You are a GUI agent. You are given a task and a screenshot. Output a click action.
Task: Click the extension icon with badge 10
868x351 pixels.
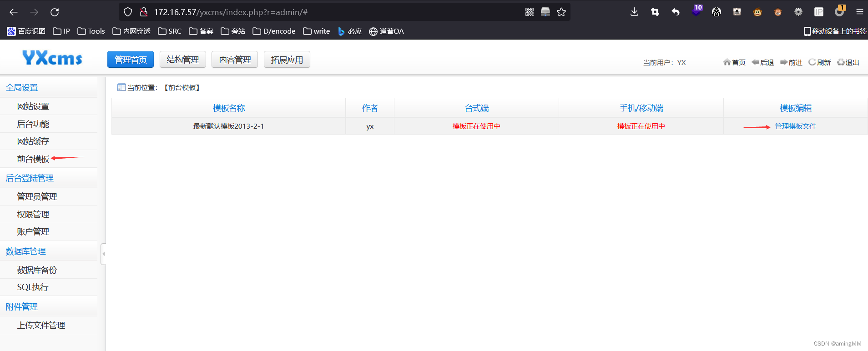tap(696, 11)
